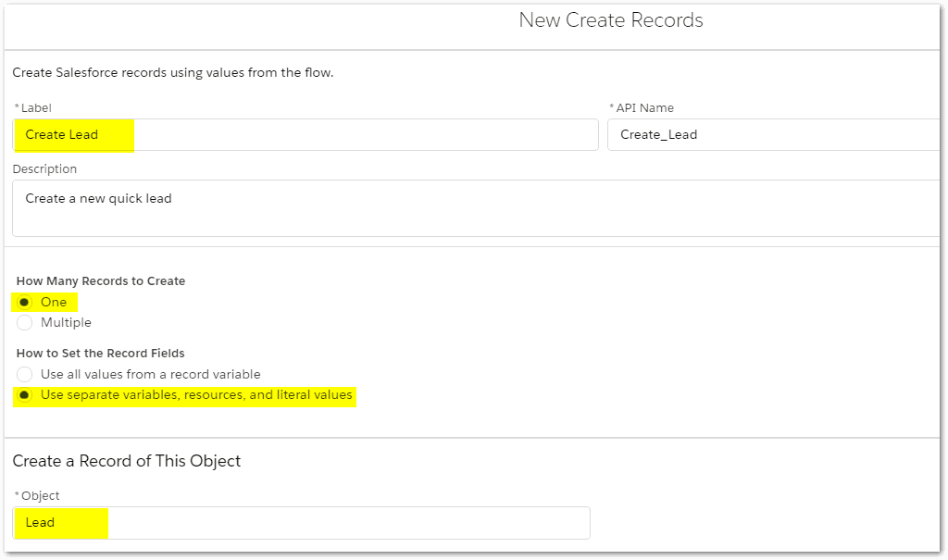Click the 'How to Set the Record Fields' heading
Viewport: 948px width, 560px height.
pyautogui.click(x=100, y=354)
